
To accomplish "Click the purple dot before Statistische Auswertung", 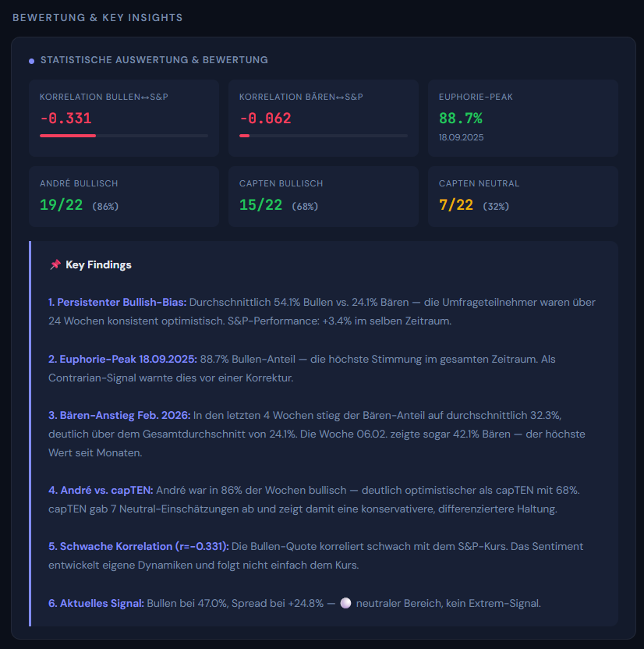I will pyautogui.click(x=31, y=61).
